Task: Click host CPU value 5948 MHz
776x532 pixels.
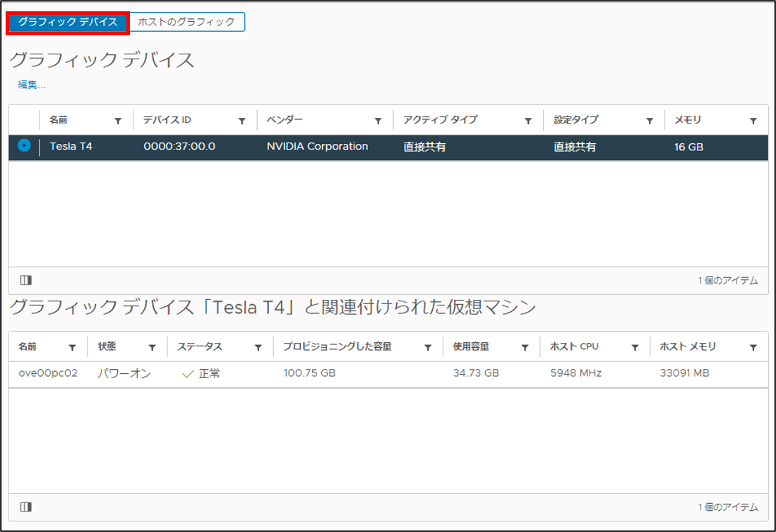Action: click(576, 373)
